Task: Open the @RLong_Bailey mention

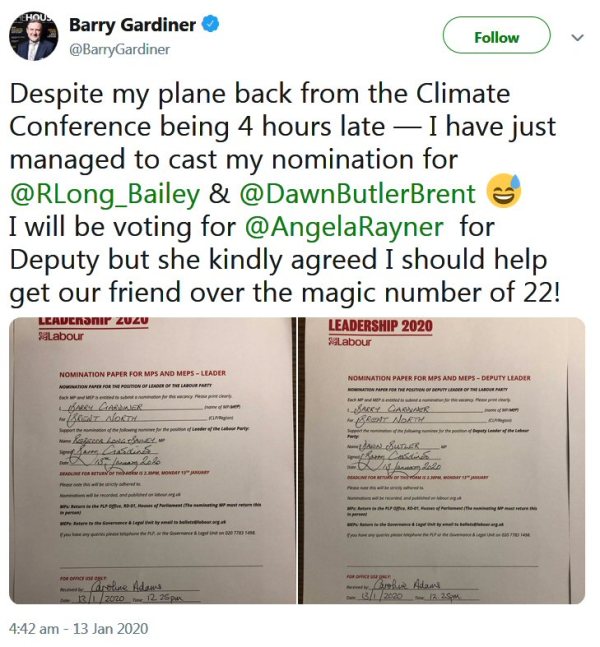Action: [x=104, y=195]
